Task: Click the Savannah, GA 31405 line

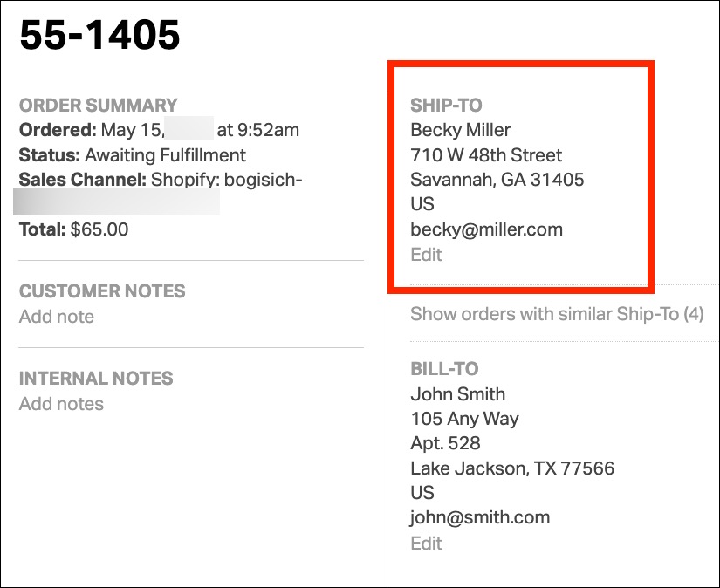Action: coord(497,180)
